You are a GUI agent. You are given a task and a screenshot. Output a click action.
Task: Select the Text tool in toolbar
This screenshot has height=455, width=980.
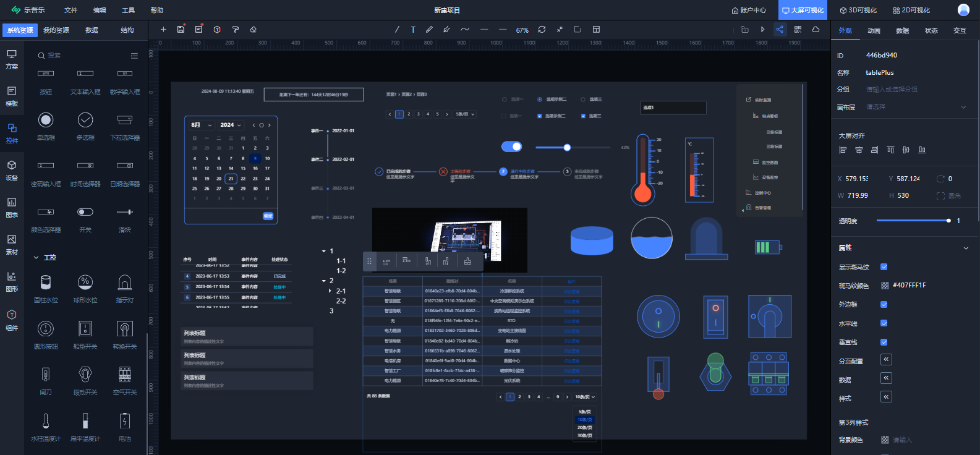coord(413,30)
